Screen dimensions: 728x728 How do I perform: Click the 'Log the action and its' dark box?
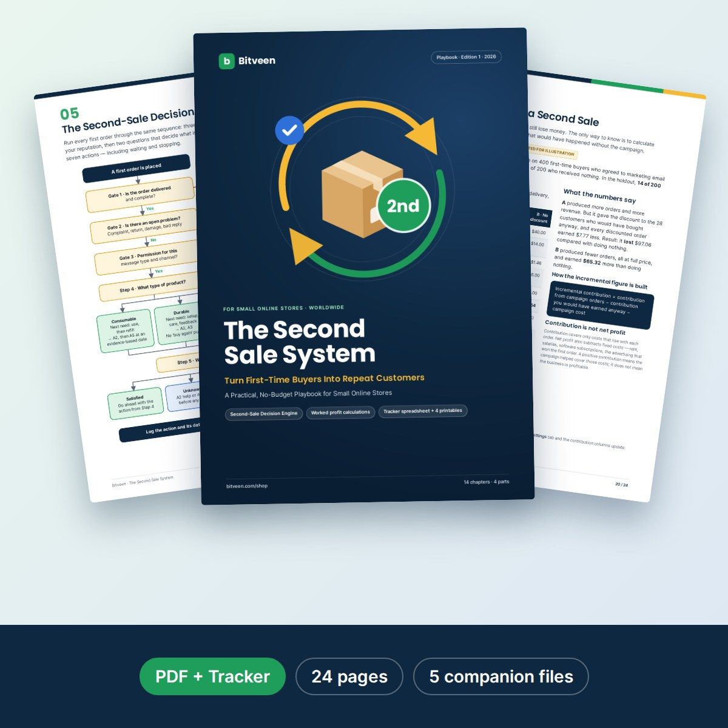tap(161, 430)
